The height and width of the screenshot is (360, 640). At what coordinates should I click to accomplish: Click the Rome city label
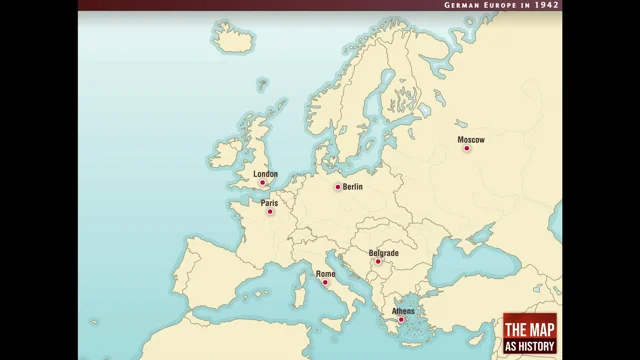326,274
